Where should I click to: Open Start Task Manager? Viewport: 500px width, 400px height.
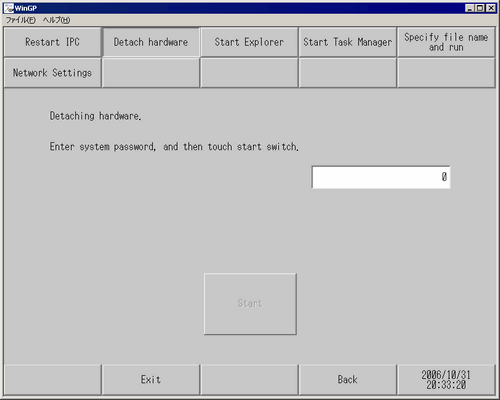point(347,42)
